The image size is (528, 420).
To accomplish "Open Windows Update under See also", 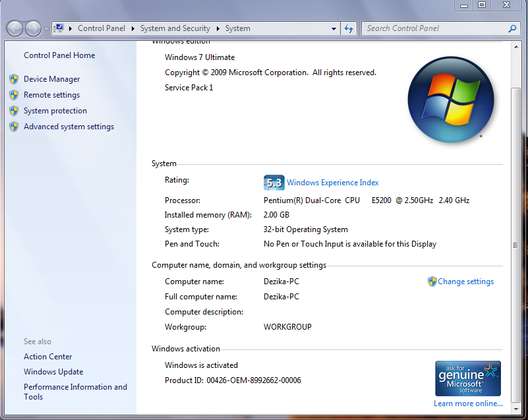I will pos(53,372).
